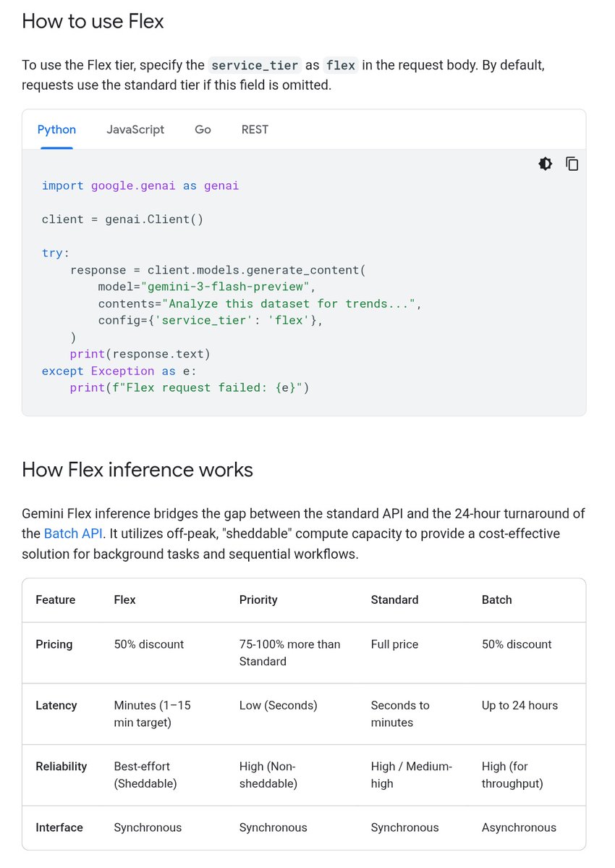This screenshot has height=868, width=615.
Task: Copy the code sample with the copy icon
Action: tap(572, 164)
